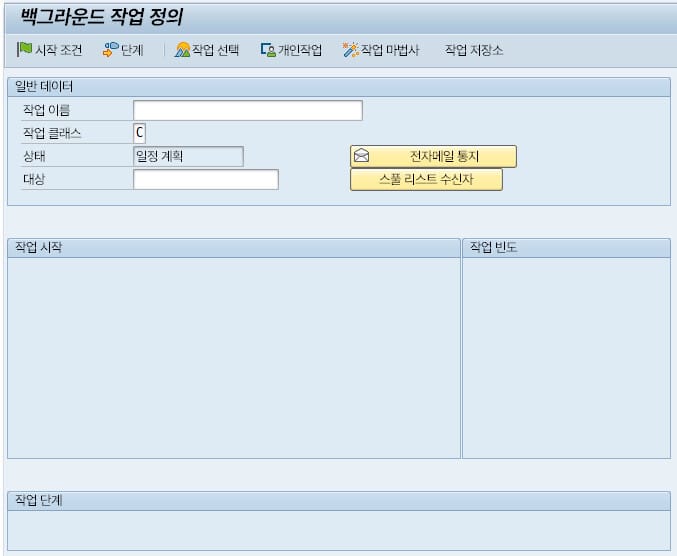The width and height of the screenshot is (677, 556).
Task: Click envelope icon on 전자메일 통지 button
Action: [362, 156]
